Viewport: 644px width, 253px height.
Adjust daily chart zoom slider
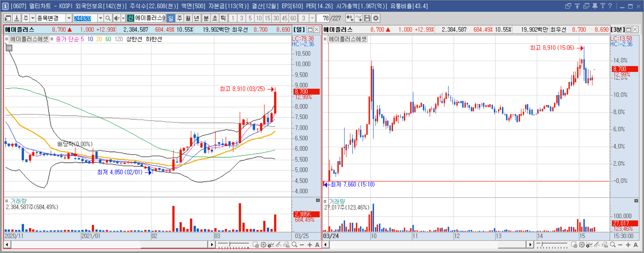[x=233, y=245]
